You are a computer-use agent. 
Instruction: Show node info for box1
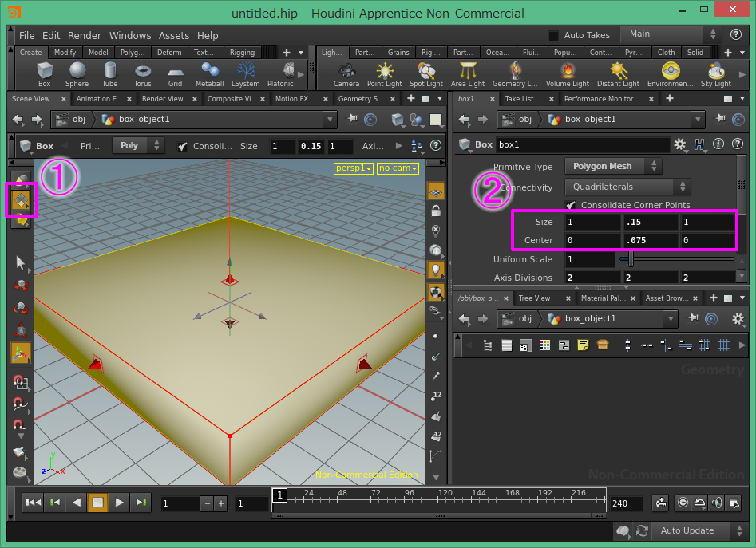click(718, 144)
